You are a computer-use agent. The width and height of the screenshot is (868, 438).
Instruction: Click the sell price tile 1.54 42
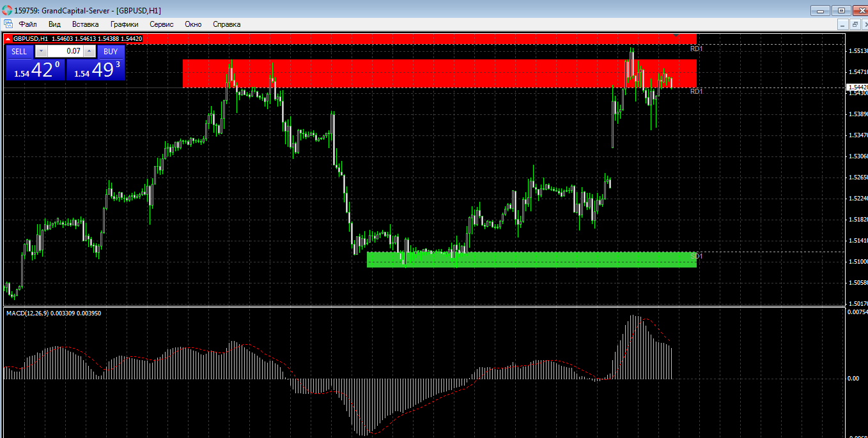pyautogui.click(x=35, y=70)
